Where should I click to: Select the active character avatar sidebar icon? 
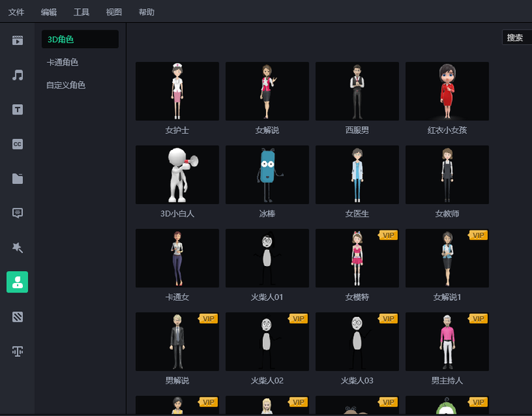click(x=17, y=282)
